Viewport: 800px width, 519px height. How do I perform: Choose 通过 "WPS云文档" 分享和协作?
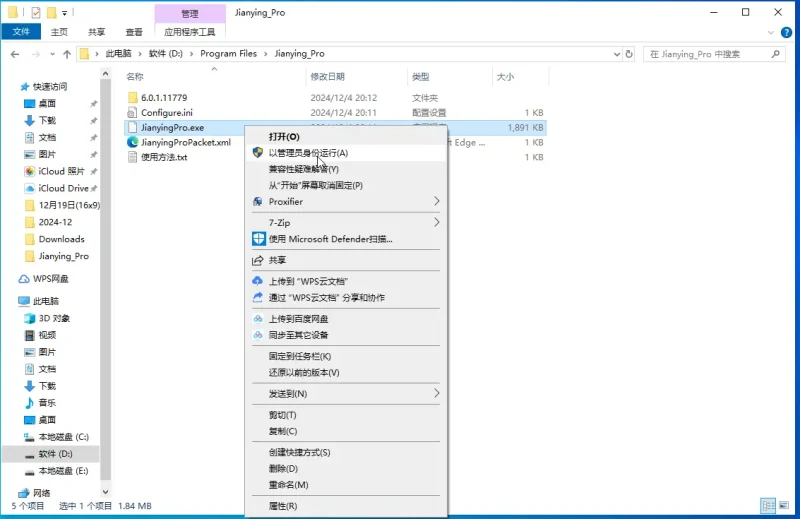pos(346,298)
